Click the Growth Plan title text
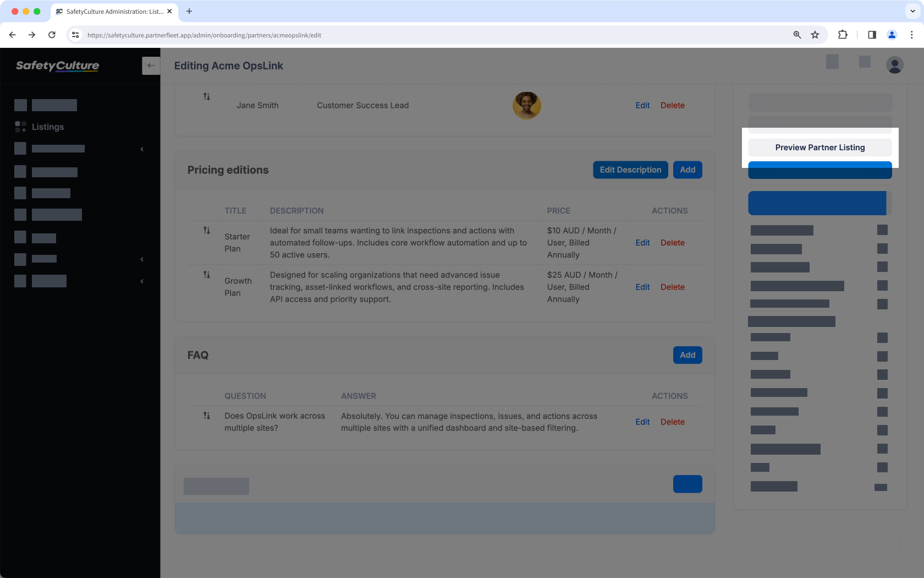Viewport: 924px width, 578px height. click(238, 287)
